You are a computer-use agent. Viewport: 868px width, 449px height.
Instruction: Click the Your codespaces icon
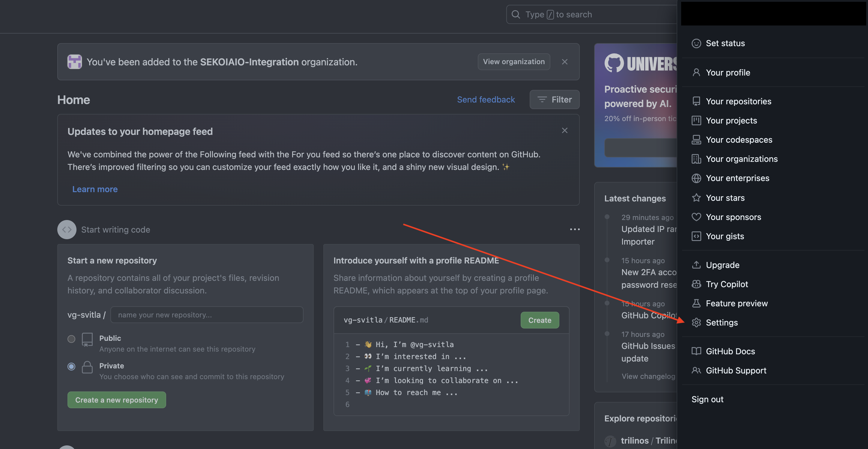(x=696, y=140)
